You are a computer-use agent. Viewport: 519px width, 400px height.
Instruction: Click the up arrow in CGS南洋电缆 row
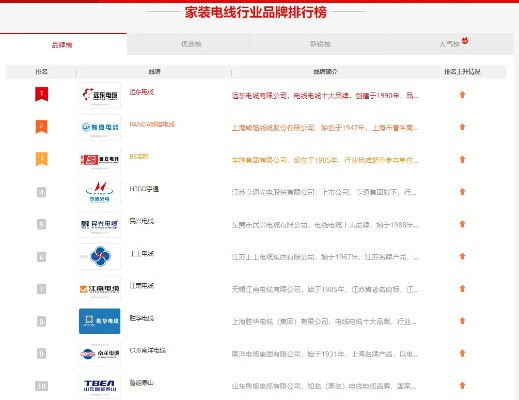462,353
